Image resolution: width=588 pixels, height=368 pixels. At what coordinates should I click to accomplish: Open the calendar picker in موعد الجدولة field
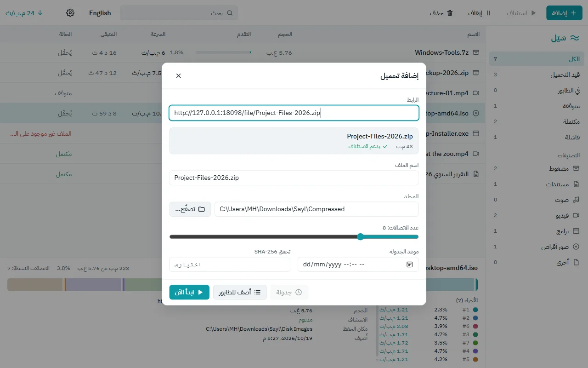[409, 264]
